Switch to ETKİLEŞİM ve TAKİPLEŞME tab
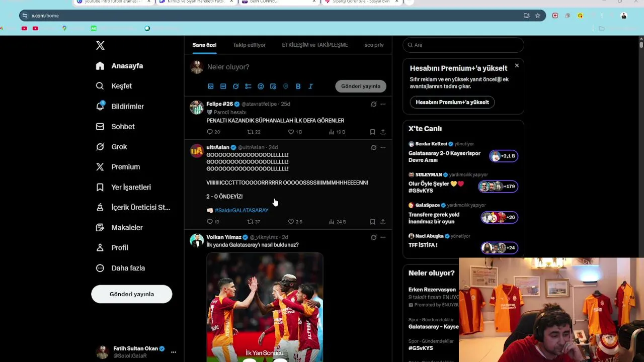644x362 pixels. pyautogui.click(x=315, y=45)
